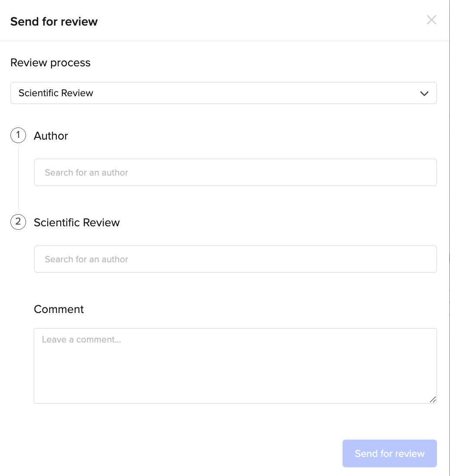Close the Send for review dialog
This screenshot has height=476, width=450.
coord(431,20)
